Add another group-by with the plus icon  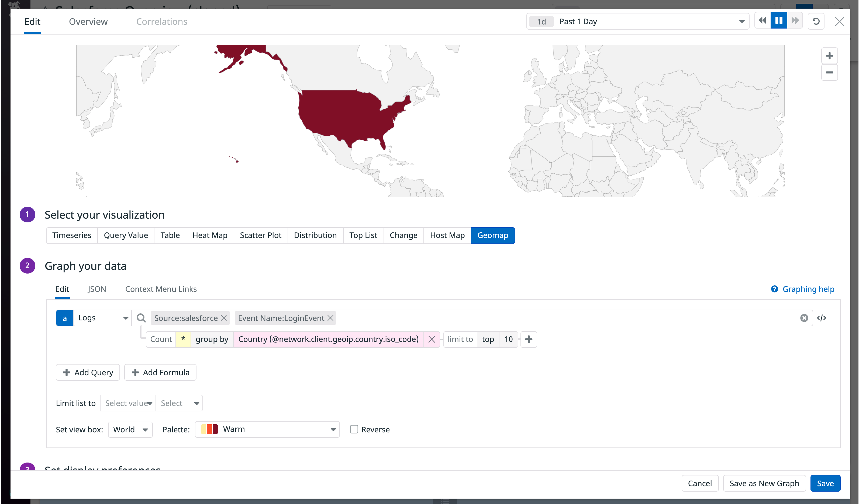(x=529, y=339)
